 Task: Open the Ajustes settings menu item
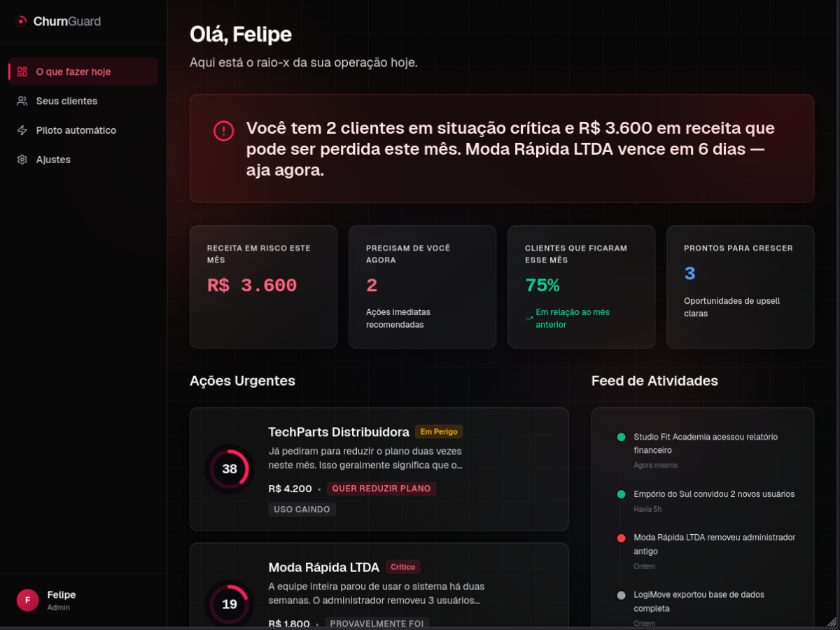point(83,160)
